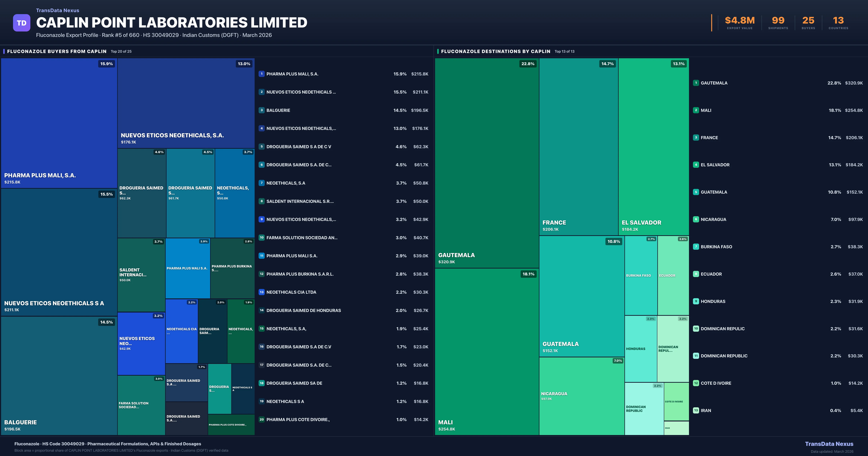Click the TransData Nexus footer link
The height and width of the screenshot is (456, 868).
(x=829, y=444)
